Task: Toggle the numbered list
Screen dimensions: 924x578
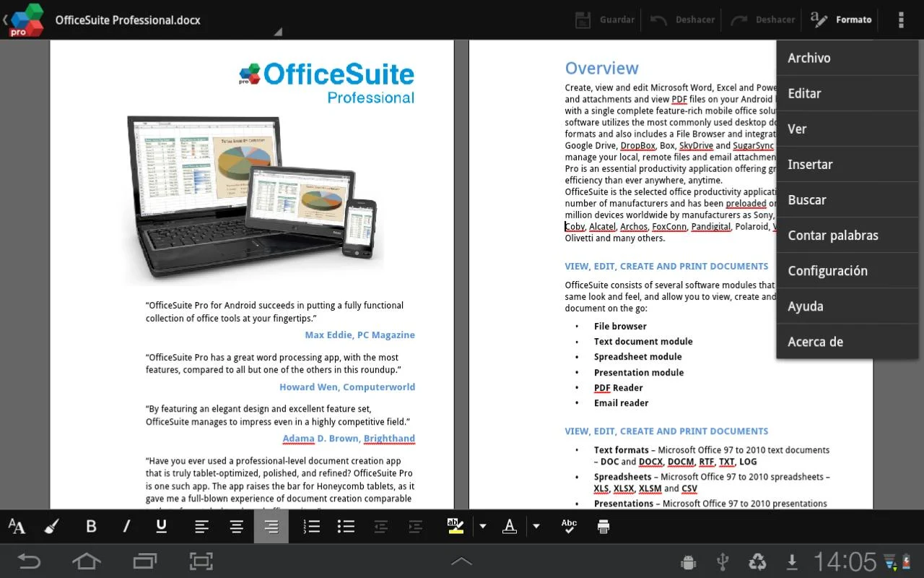Action: point(311,527)
